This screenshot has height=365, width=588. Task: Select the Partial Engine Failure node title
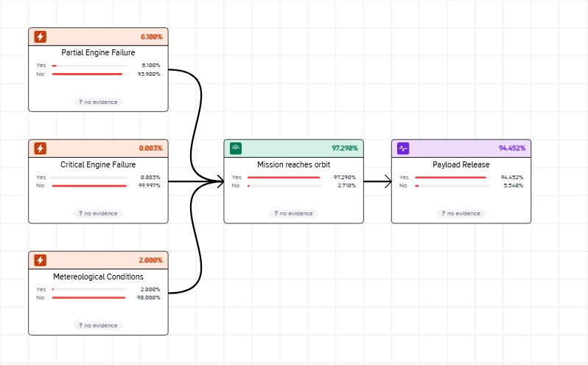(x=98, y=52)
